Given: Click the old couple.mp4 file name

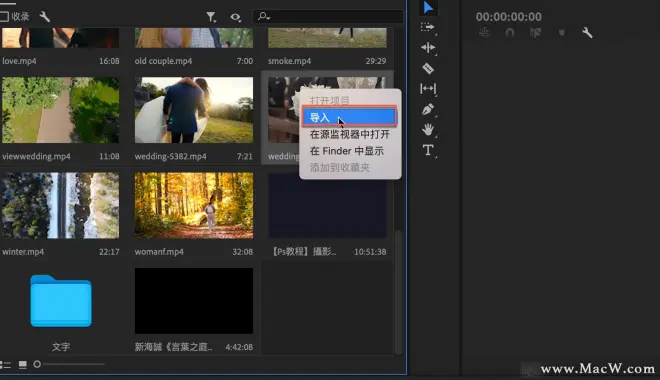Looking at the screenshot, I should click(163, 61).
